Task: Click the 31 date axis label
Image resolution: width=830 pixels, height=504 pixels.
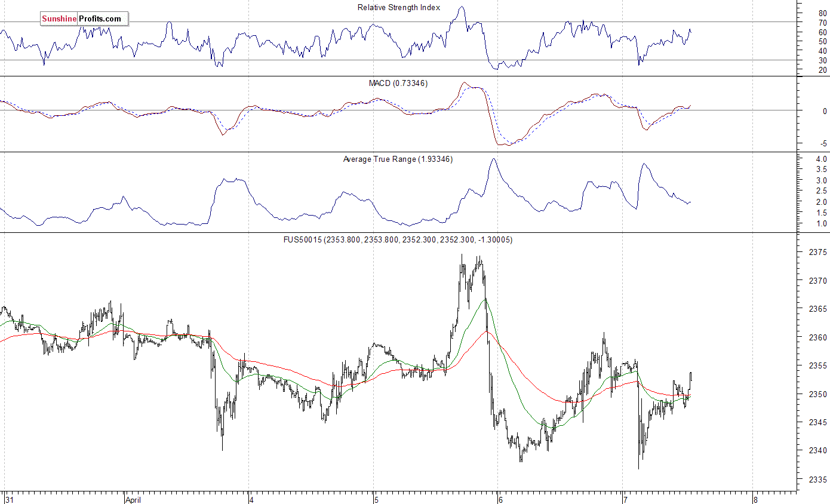Action: point(9,499)
